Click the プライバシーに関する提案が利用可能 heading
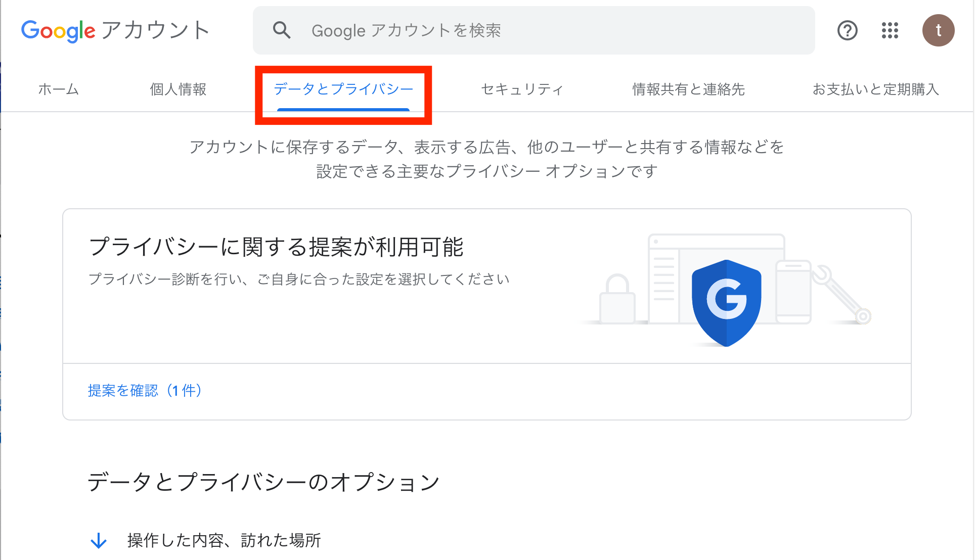 click(276, 247)
